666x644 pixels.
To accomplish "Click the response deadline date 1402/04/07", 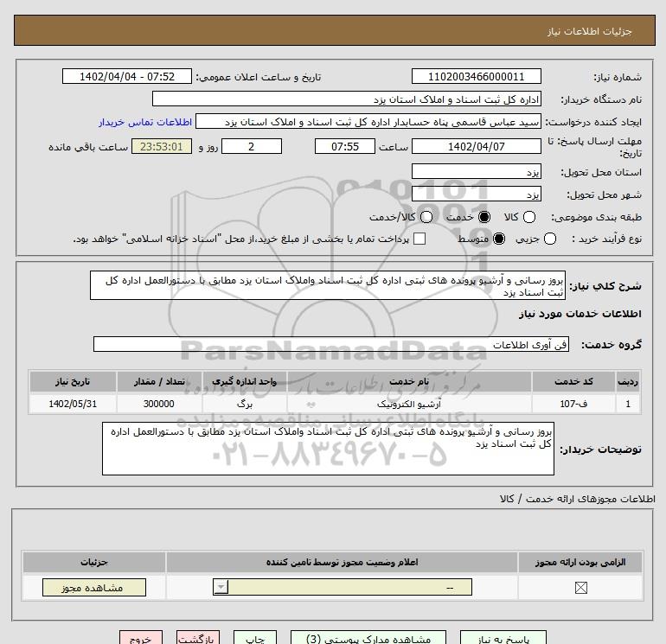I will coord(476,146).
